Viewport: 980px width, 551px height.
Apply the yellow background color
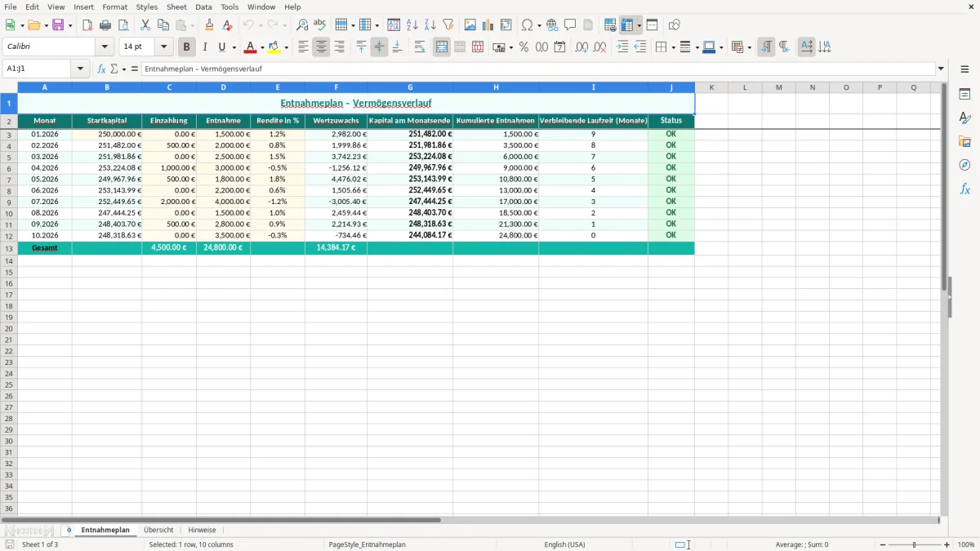tap(274, 47)
